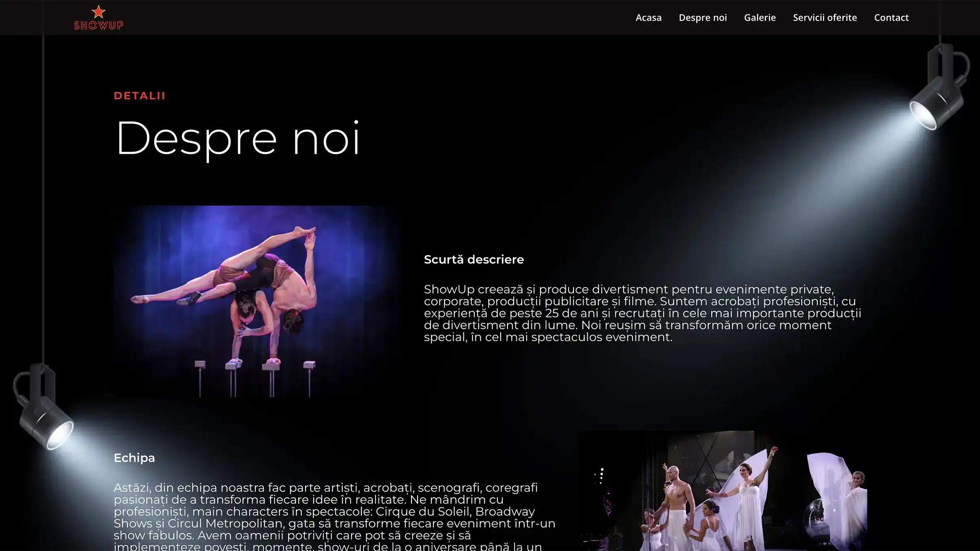Click the hanging cable above left spotlight
The height and width of the screenshot is (551, 980).
coord(43,203)
